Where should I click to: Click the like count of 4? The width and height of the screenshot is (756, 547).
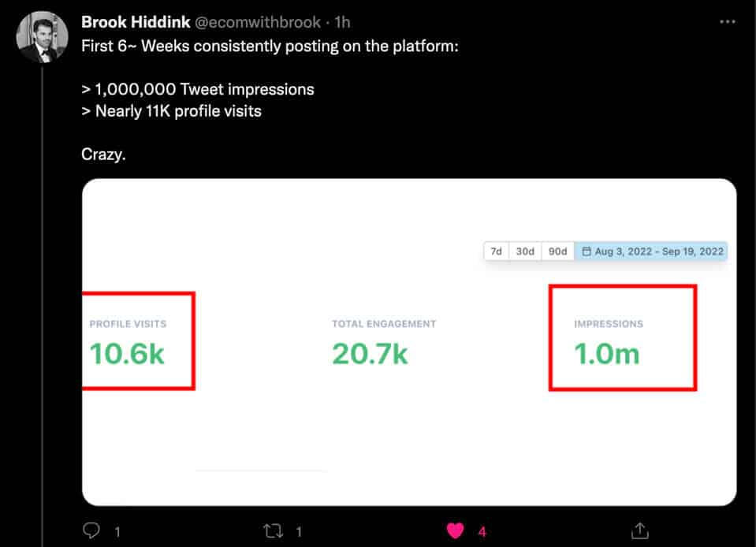click(482, 532)
